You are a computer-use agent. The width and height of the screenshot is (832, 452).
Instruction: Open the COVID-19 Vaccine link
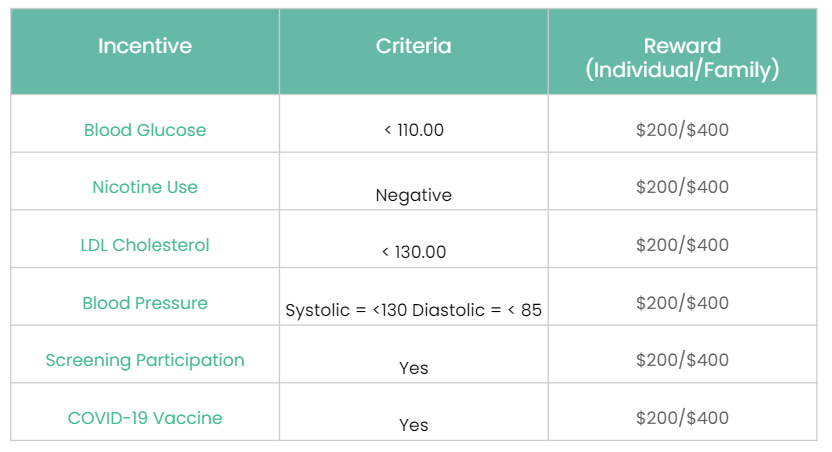pos(145,418)
